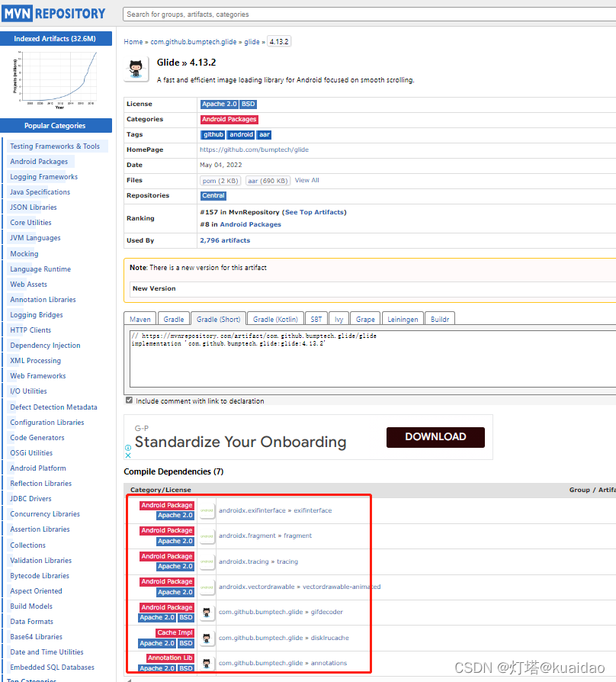Open the fragment artifact link
The height and width of the screenshot is (682, 616).
pos(298,536)
